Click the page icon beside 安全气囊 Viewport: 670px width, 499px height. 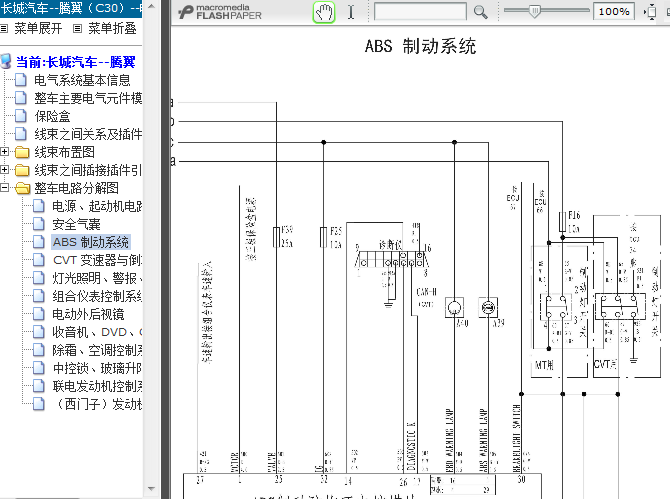[x=38, y=224]
